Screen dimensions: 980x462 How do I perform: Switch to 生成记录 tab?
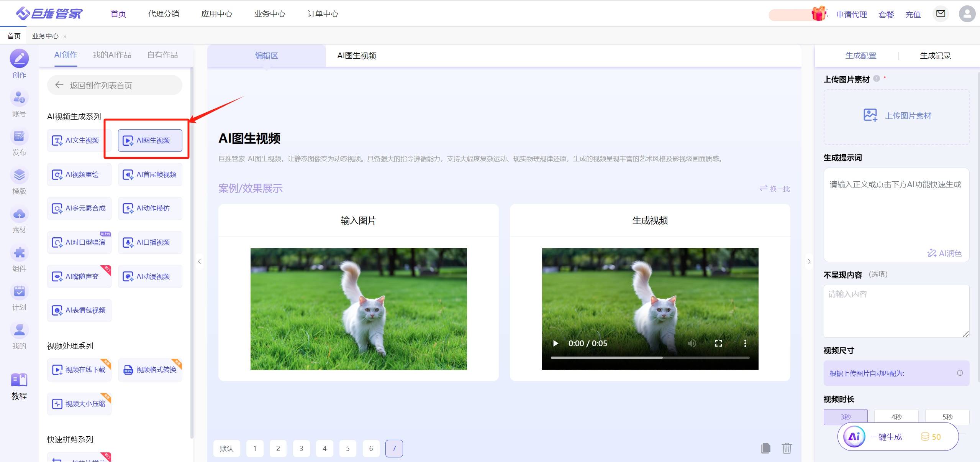[x=935, y=56]
